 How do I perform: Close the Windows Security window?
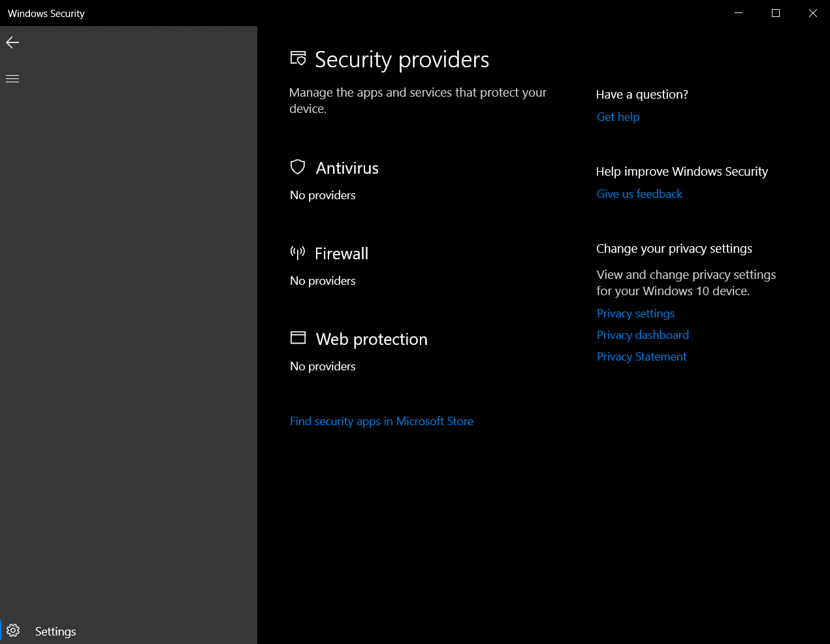812,13
